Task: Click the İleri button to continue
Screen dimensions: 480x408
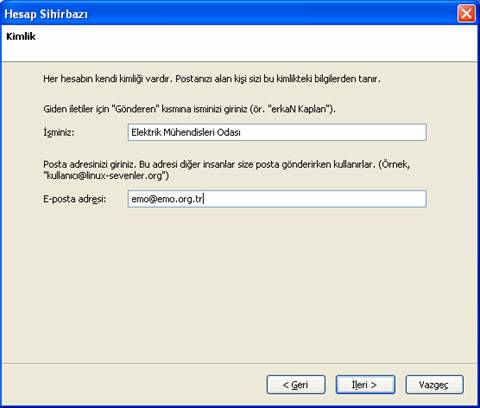Action: pos(365,385)
